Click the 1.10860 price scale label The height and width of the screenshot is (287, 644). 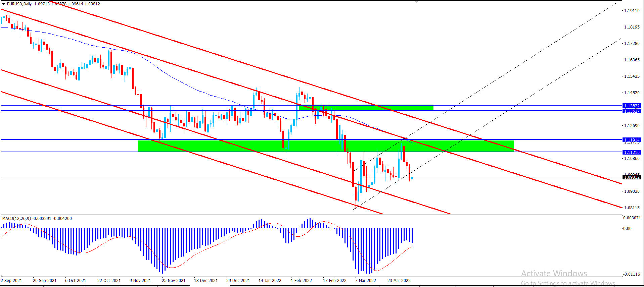632,159
